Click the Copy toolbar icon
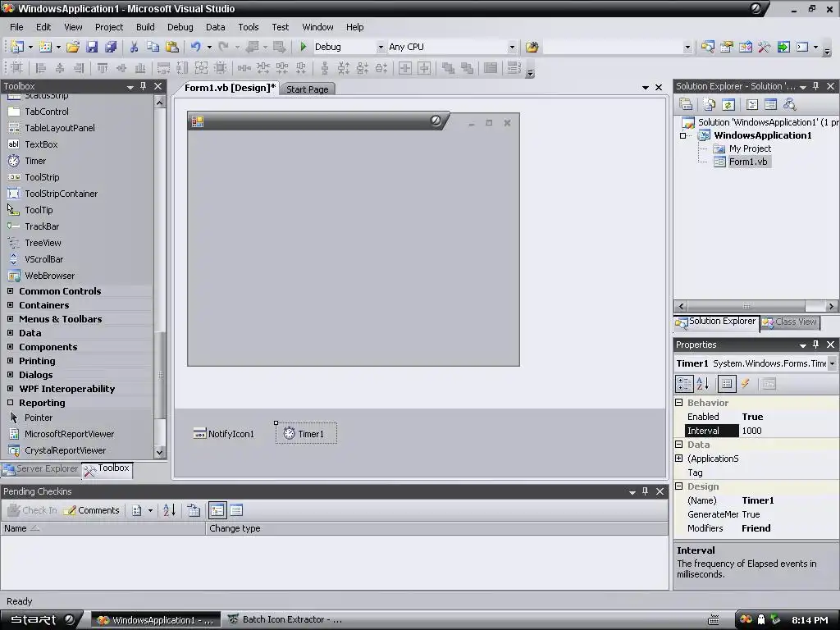This screenshot has width=840, height=630. point(153,47)
